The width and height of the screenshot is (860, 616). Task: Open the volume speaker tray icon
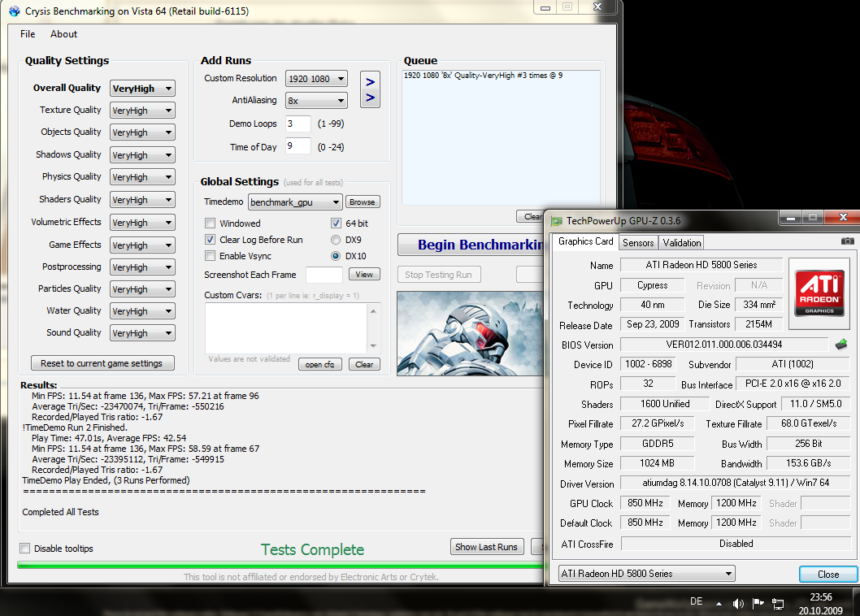738,603
